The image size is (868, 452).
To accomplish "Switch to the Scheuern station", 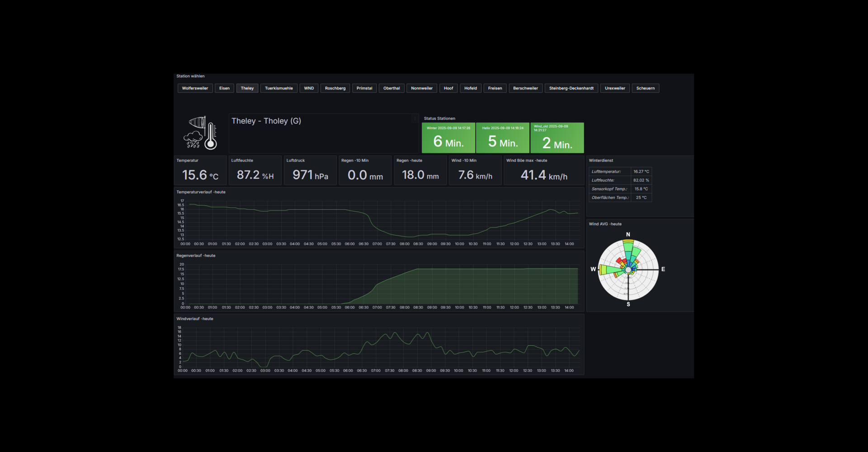I will tap(645, 88).
